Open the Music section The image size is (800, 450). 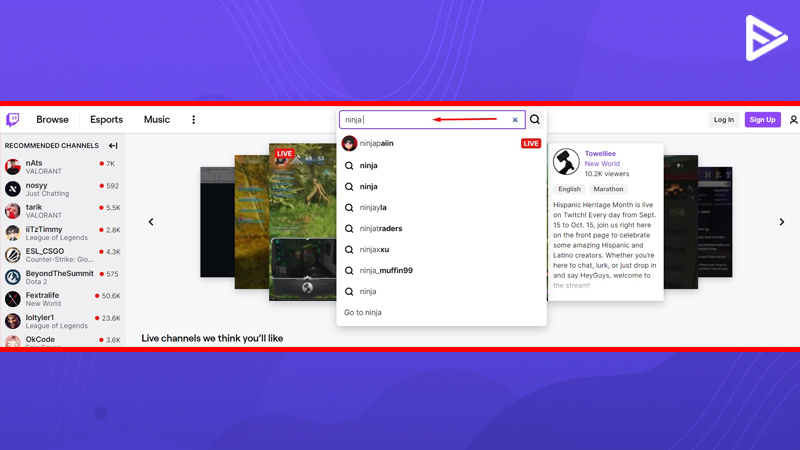157,119
